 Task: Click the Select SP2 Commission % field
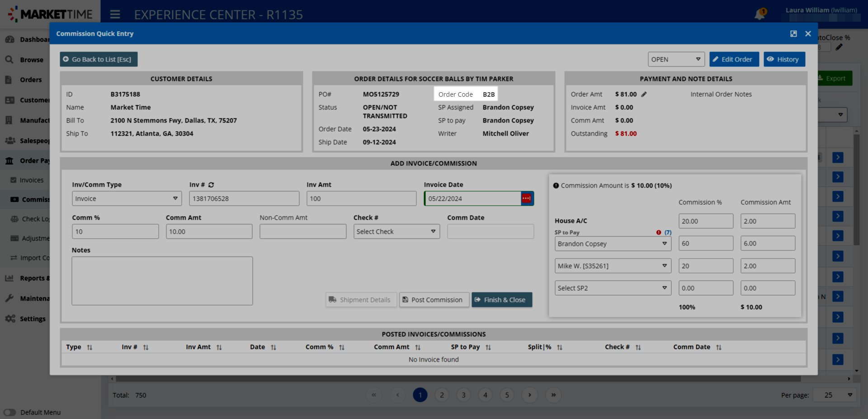tap(706, 288)
